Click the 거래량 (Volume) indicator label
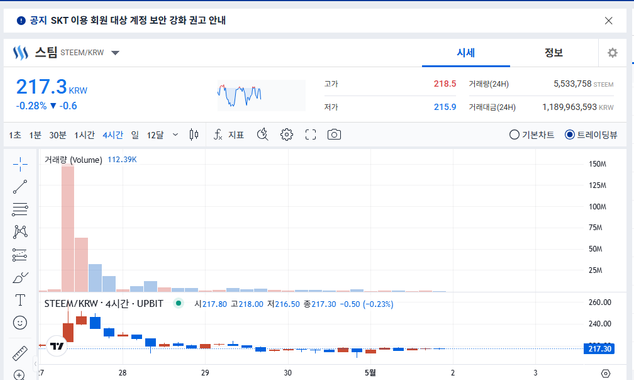 point(73,160)
